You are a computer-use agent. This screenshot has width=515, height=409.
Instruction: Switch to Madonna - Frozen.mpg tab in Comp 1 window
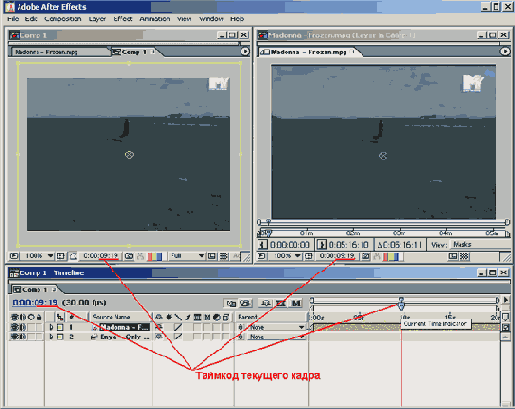tap(60, 52)
